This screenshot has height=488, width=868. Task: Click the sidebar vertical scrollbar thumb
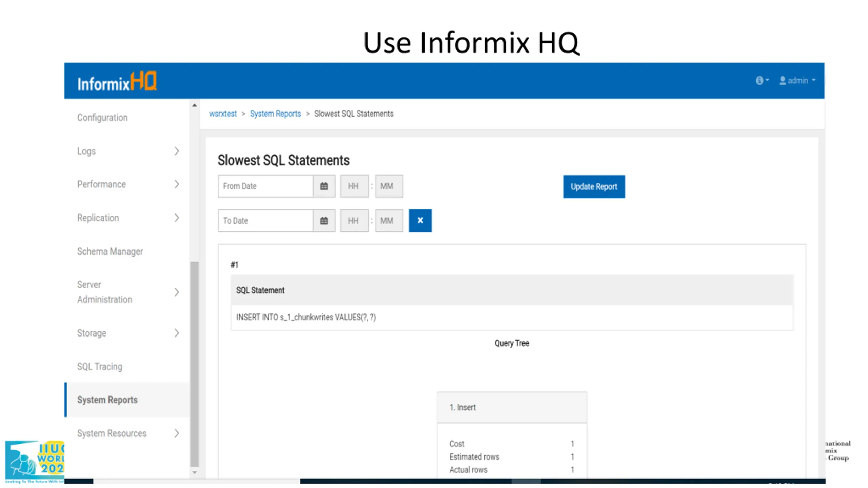click(x=194, y=364)
